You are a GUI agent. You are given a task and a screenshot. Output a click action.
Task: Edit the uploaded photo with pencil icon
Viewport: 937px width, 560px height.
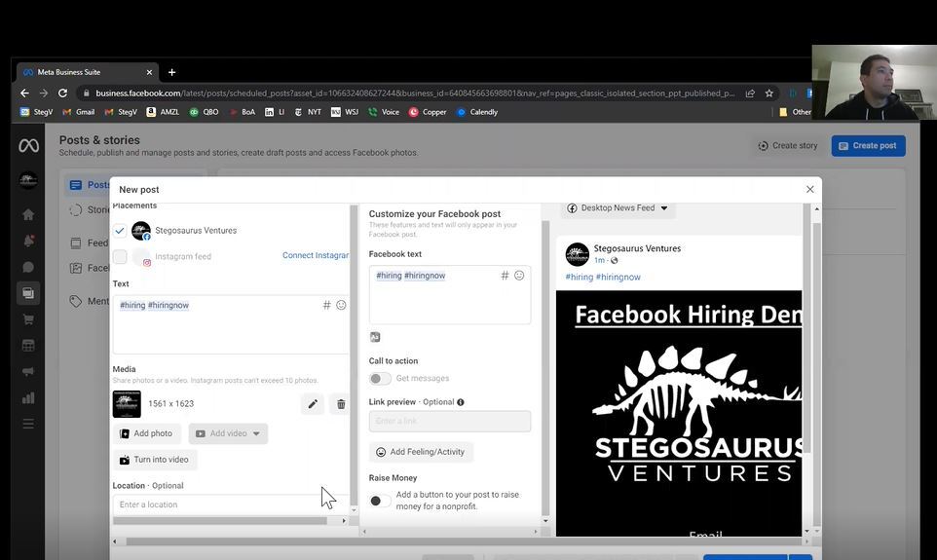coord(313,404)
